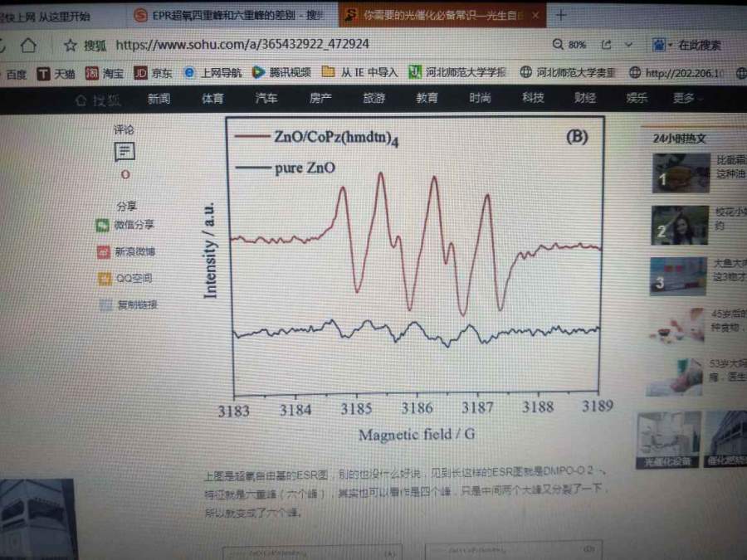Click the 评论 comment icon

click(124, 152)
